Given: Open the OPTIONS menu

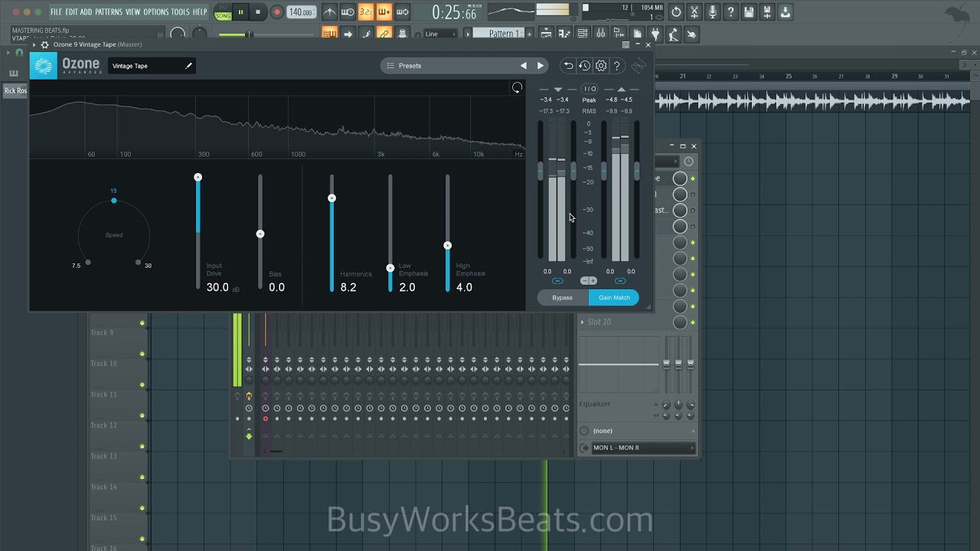Looking at the screenshot, I should point(155,12).
